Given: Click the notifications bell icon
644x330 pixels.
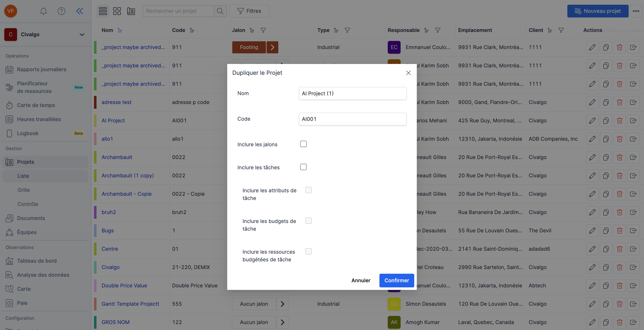Looking at the screenshot, I should click(x=43, y=11).
